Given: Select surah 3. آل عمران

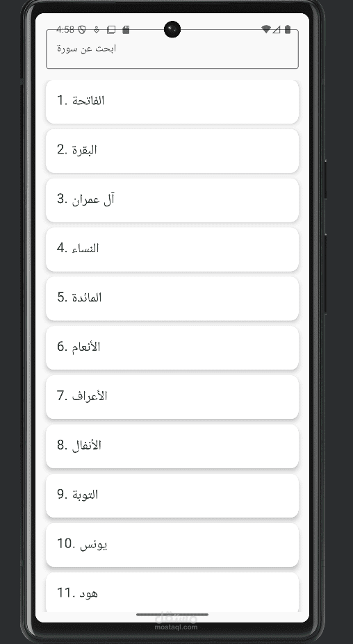Looking at the screenshot, I should [172, 200].
